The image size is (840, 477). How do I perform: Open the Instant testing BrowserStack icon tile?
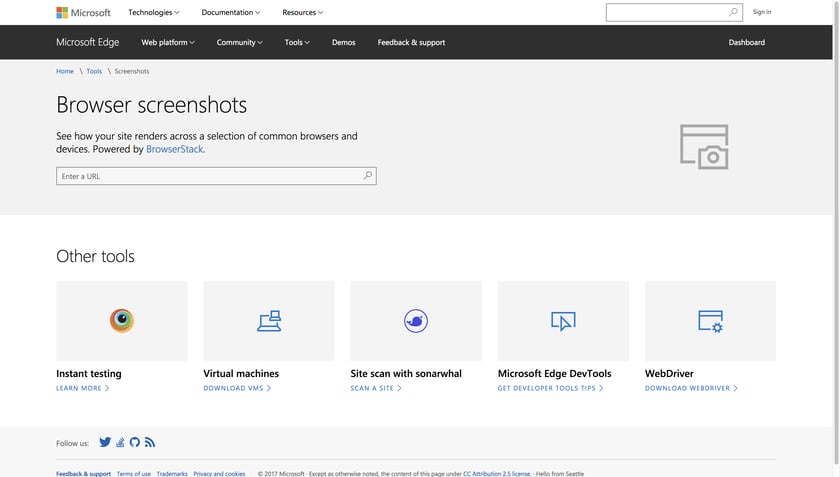[x=122, y=321]
